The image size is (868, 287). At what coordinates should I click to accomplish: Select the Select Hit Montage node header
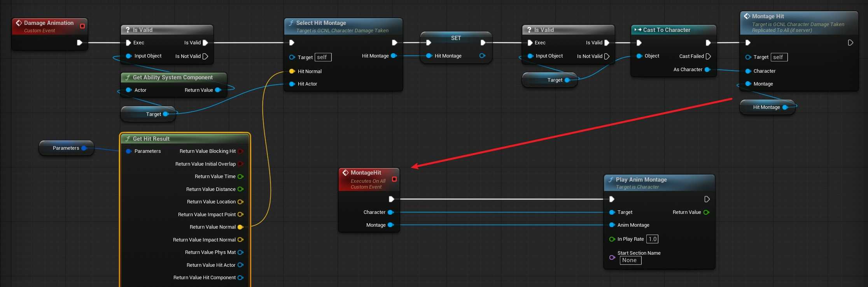click(321, 23)
